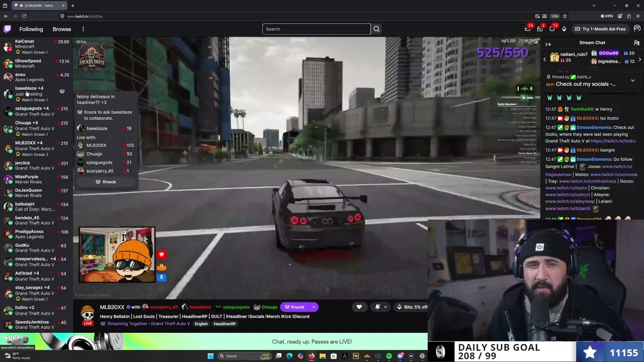Image resolution: width=644 pixels, height=362 pixels.
Task: Open baibaigiri channel in sidebar
Action: [x=36, y=207]
